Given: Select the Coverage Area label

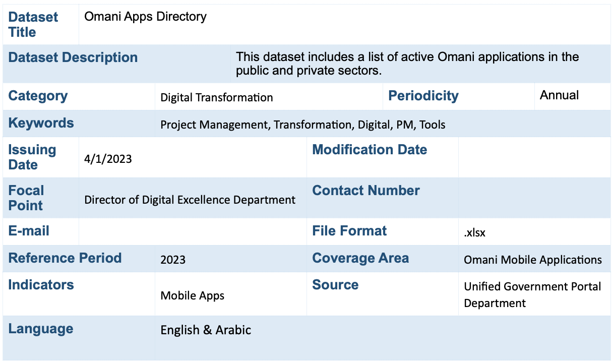Looking at the screenshot, I should click(x=360, y=258).
